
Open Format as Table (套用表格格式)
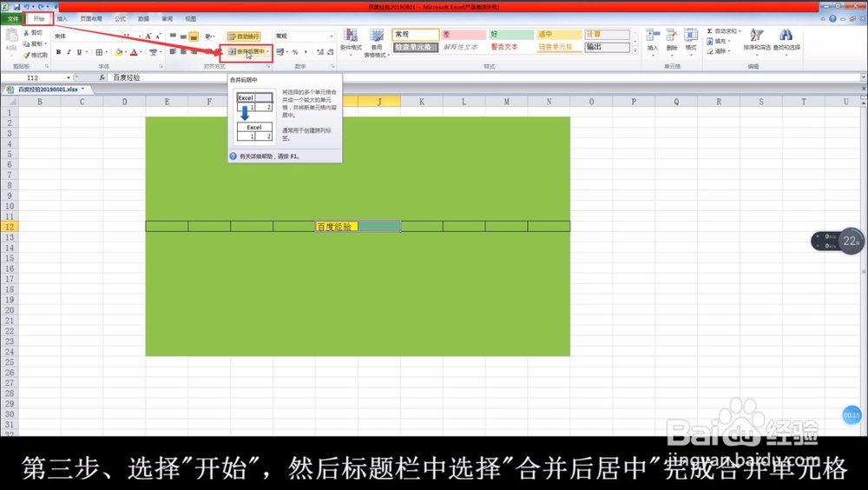pyautogui.click(x=376, y=43)
